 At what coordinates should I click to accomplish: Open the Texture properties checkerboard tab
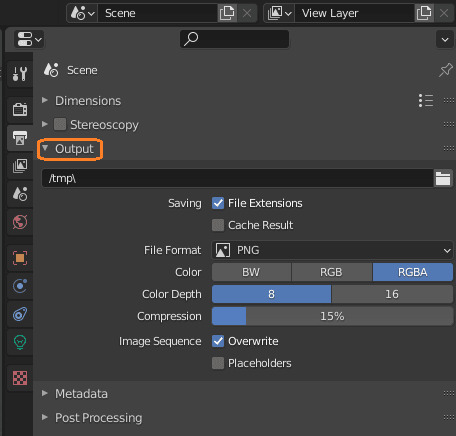point(20,378)
